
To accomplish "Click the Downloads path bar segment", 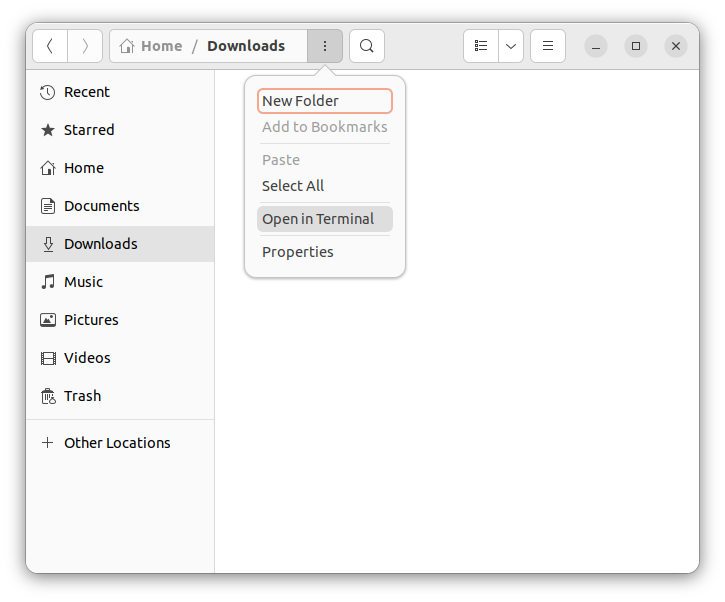I will click(x=246, y=46).
